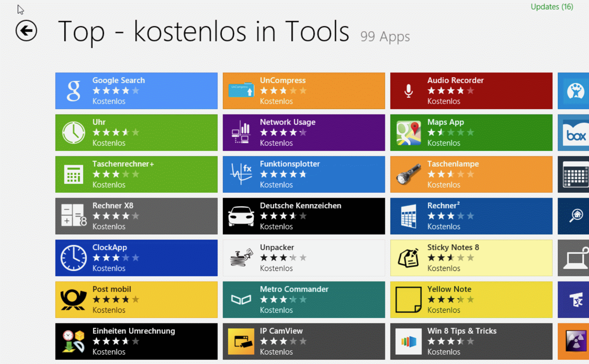Click the Taschenlampe flashlight icon

(x=408, y=174)
